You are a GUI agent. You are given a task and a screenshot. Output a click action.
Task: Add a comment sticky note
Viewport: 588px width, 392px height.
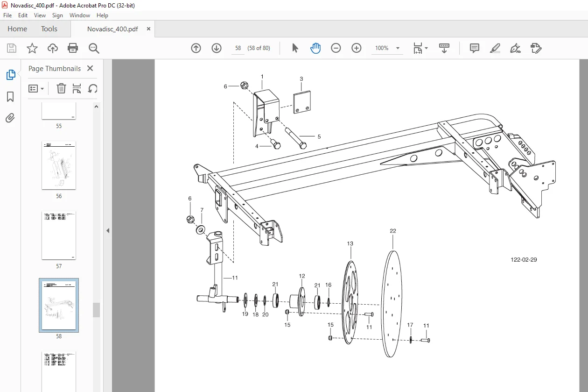coord(475,48)
